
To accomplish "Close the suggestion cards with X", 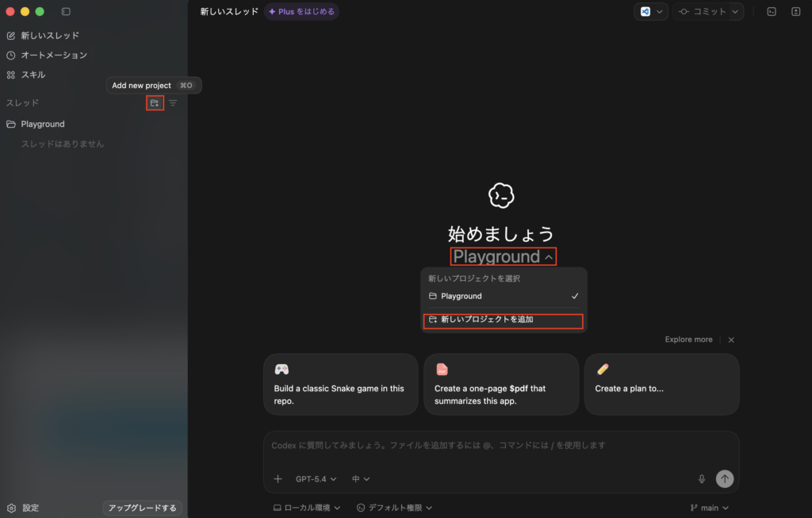I will coord(731,340).
